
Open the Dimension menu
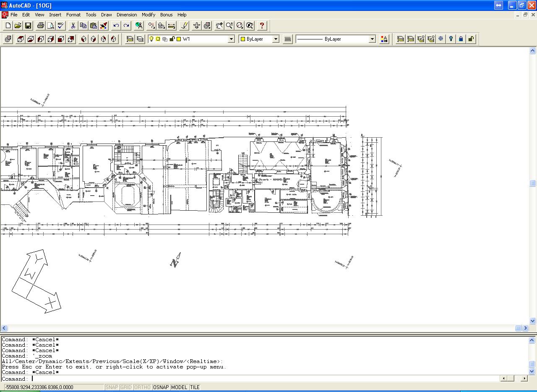tap(127, 15)
